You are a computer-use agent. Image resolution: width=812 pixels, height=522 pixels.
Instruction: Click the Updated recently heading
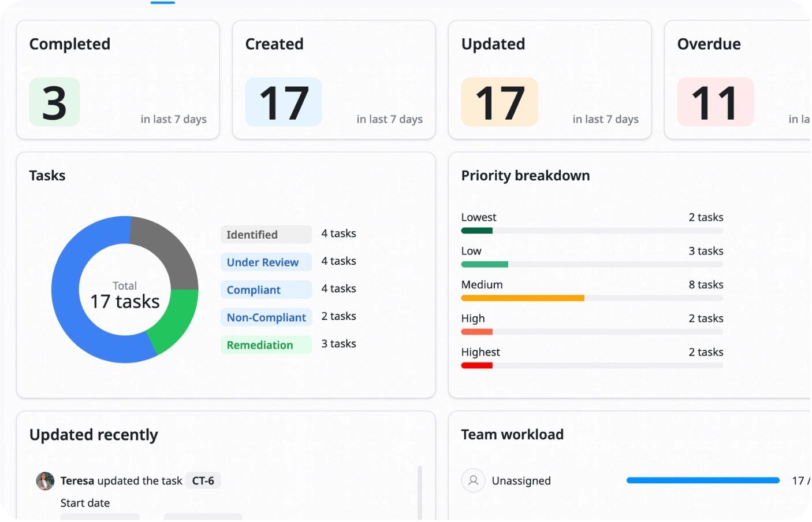[94, 435]
